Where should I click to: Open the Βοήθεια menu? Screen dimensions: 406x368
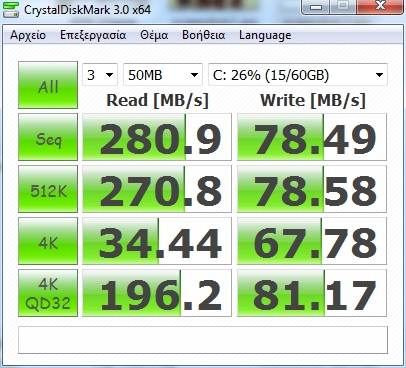204,35
